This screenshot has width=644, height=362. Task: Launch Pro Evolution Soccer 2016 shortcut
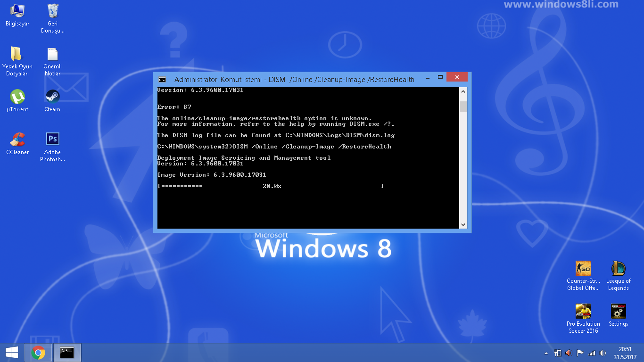[583, 319]
